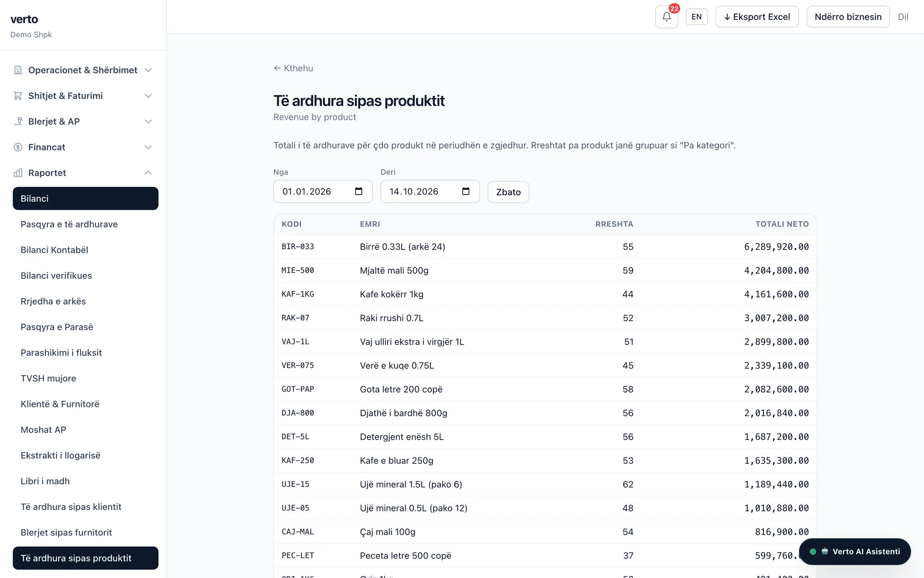Select Blerjet sipas furnitorit
This screenshot has height=578, width=924.
click(85, 533)
